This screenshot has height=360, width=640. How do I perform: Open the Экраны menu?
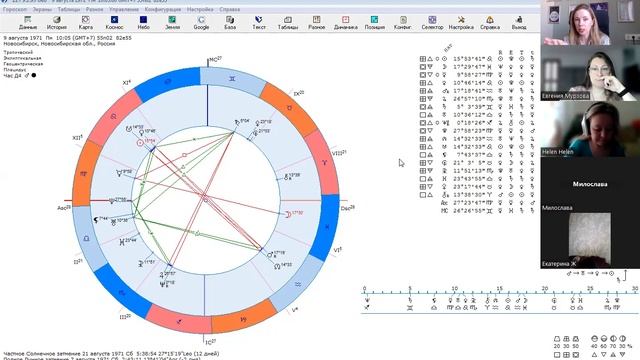coord(42,9)
